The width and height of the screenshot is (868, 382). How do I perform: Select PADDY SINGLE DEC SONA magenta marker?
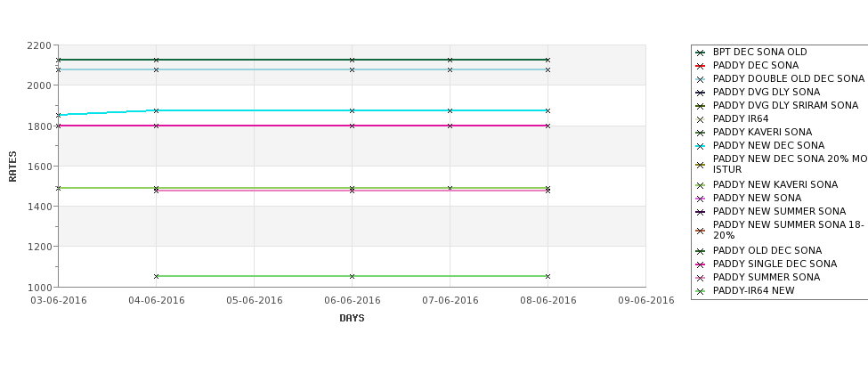[701, 265]
